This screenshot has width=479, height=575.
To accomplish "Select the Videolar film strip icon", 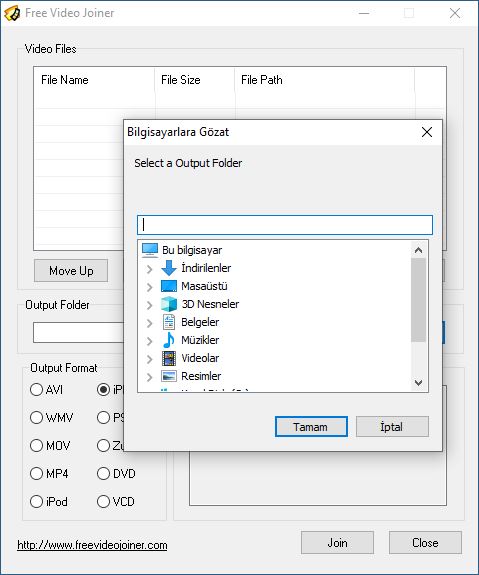I will tap(169, 358).
